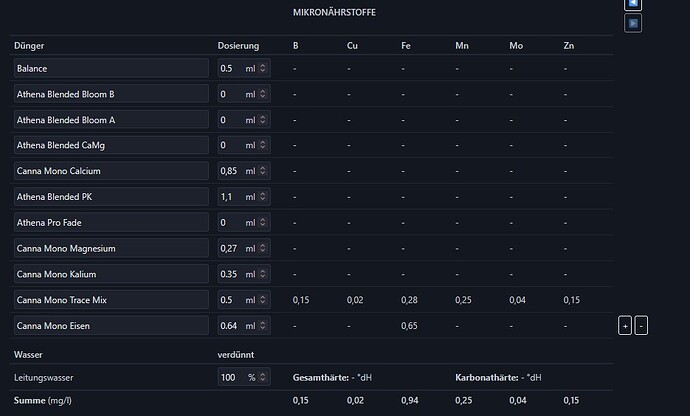Click the forward arrow icon at top right
The height and width of the screenshot is (416, 690).
[633, 23]
